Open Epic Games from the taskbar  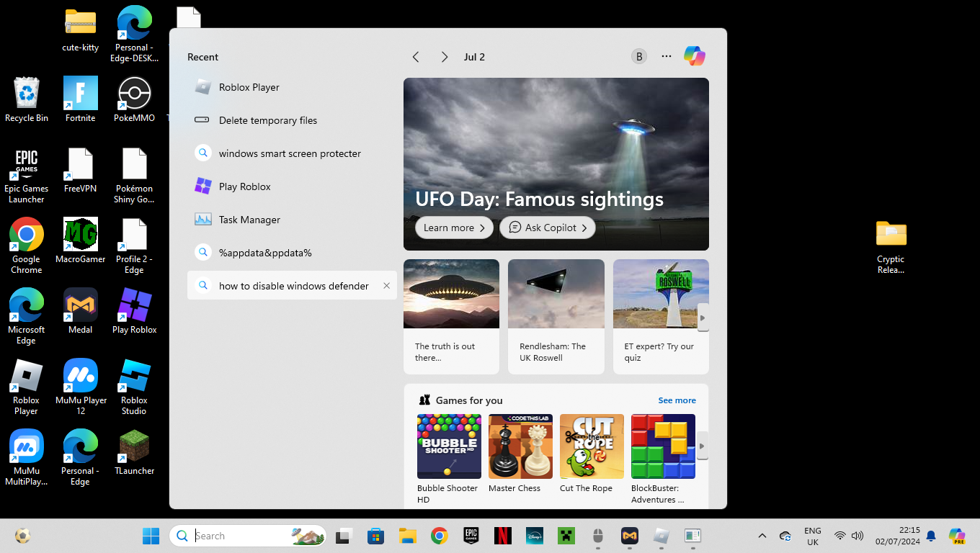click(x=471, y=536)
